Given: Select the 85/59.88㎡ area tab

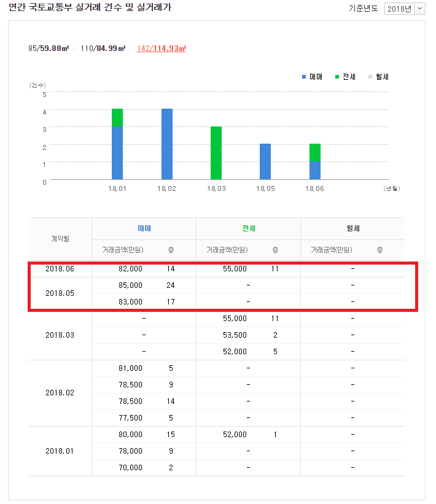Looking at the screenshot, I should tap(49, 48).
